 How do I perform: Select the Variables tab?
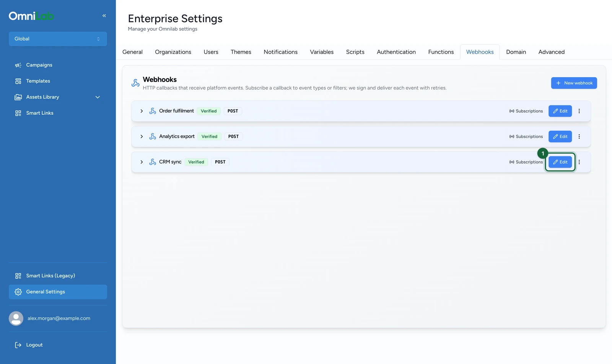click(322, 52)
